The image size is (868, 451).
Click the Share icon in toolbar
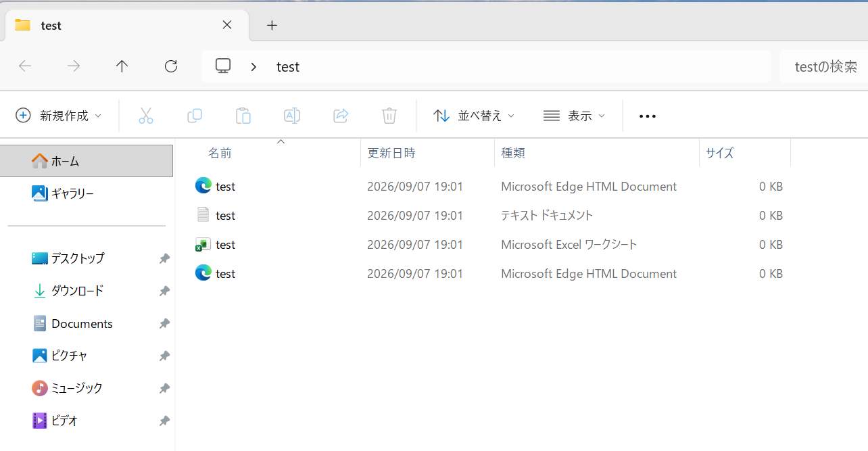pos(341,116)
